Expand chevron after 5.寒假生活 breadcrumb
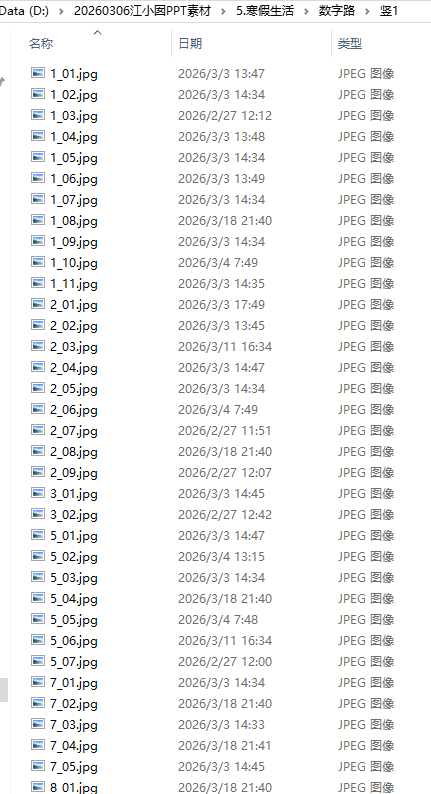This screenshot has height=794, width=431. click(x=306, y=11)
